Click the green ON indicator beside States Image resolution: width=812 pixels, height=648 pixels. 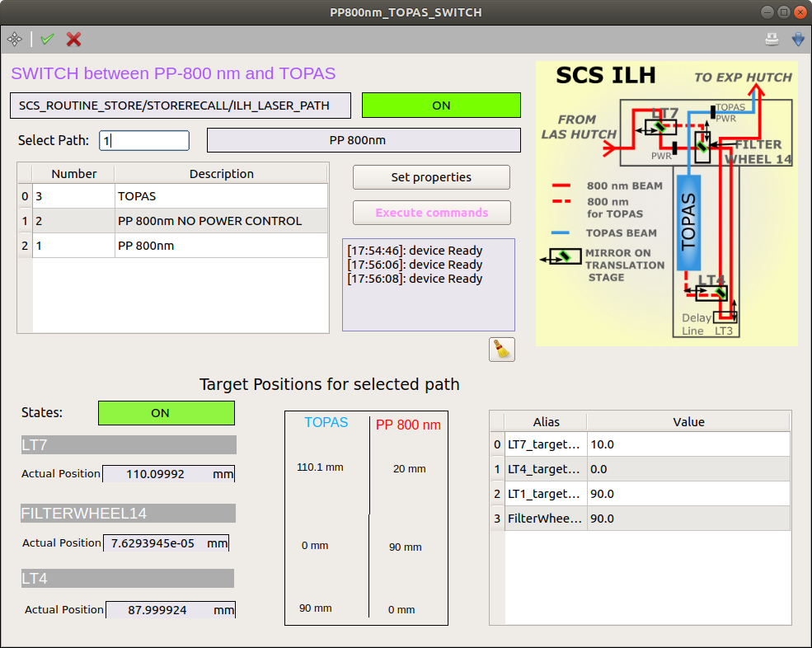167,413
